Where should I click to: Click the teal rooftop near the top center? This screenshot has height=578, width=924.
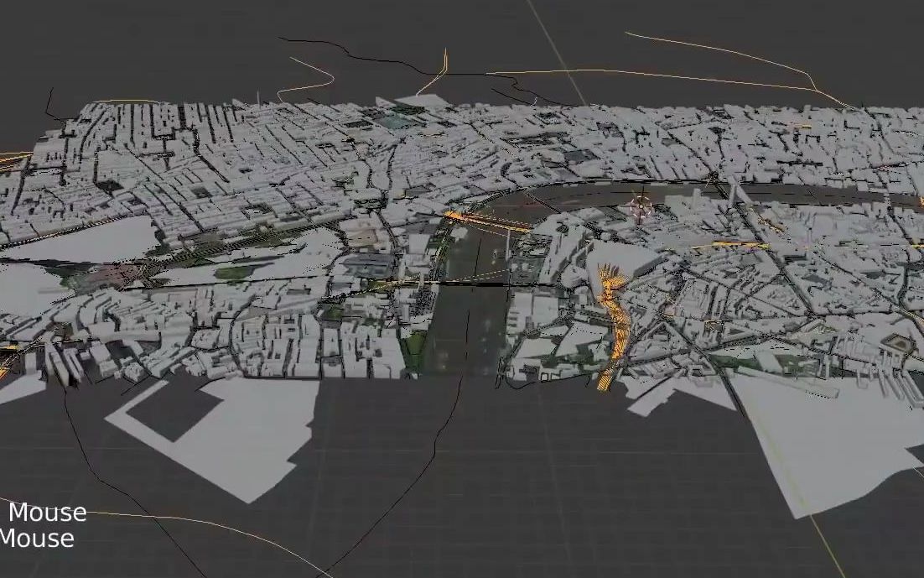pyautogui.click(x=393, y=122)
